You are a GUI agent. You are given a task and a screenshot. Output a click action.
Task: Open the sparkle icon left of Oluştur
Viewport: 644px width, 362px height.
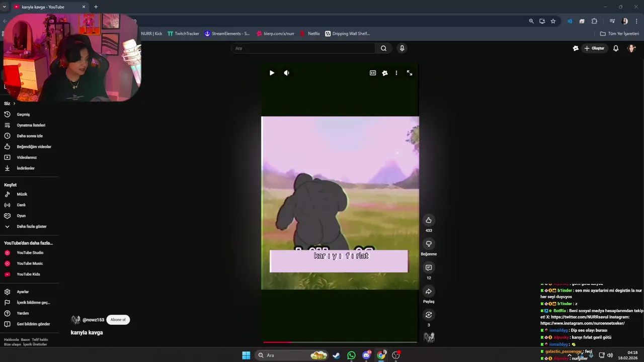[576, 48]
